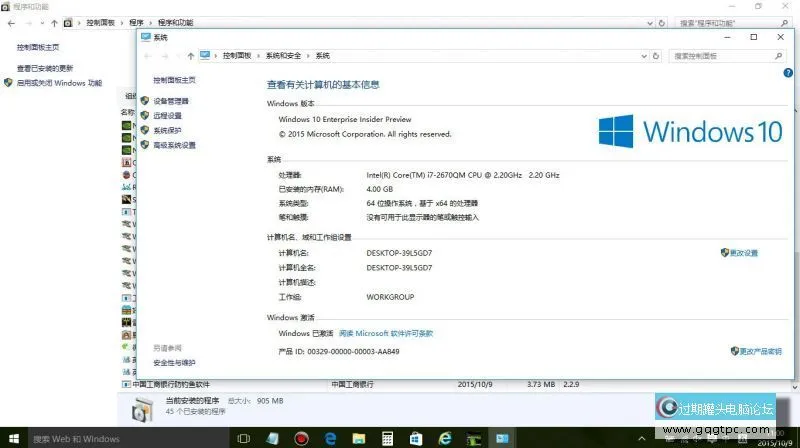Open 查看已安装的更新 in the background window
800x448 pixels.
[45, 68]
